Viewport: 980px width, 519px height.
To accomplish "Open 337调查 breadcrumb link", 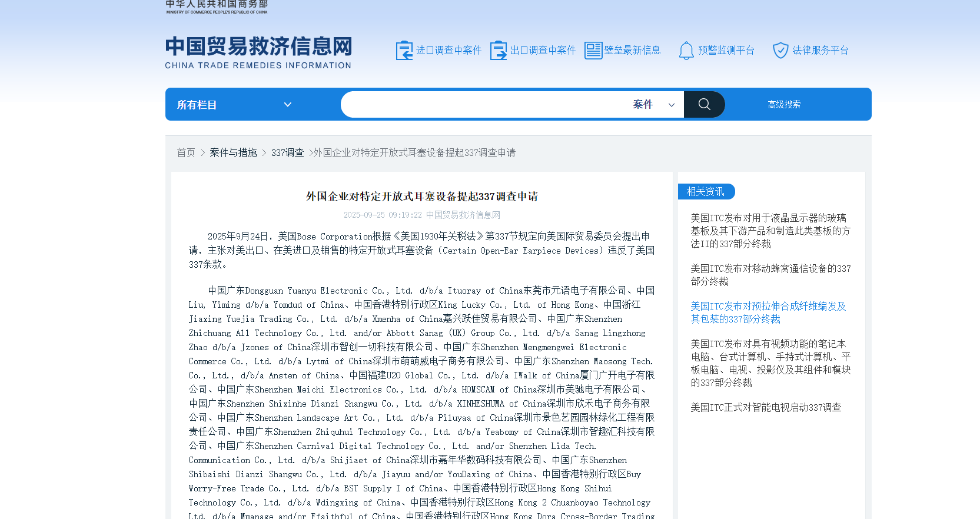I will pos(287,152).
